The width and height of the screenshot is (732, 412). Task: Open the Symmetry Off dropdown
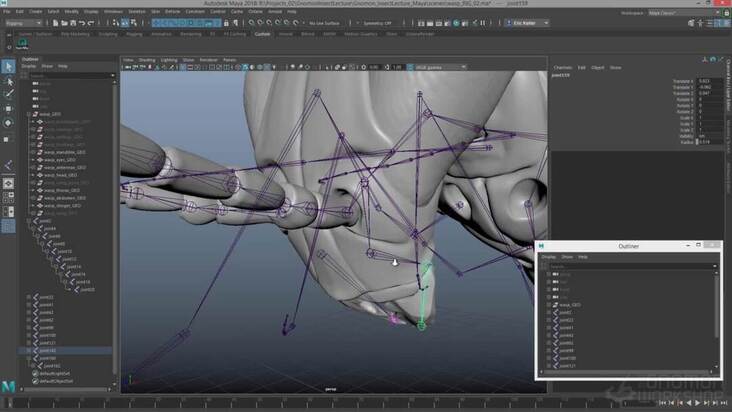click(377, 23)
